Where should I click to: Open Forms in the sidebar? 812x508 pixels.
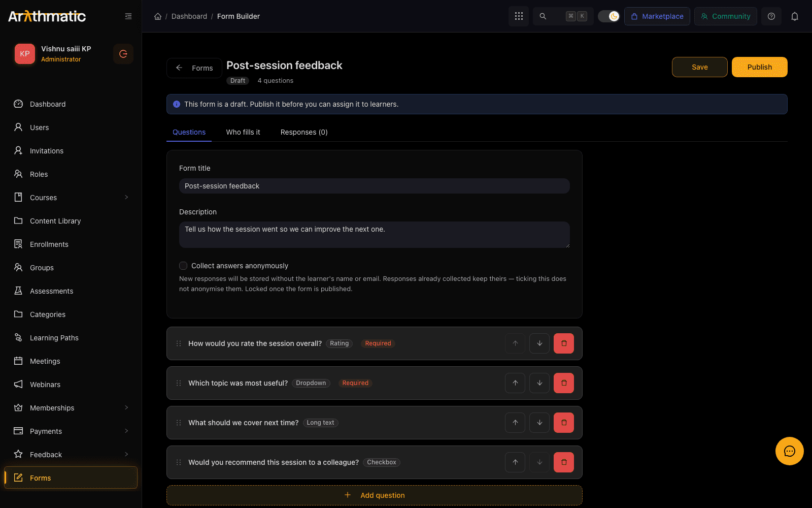coord(71,478)
